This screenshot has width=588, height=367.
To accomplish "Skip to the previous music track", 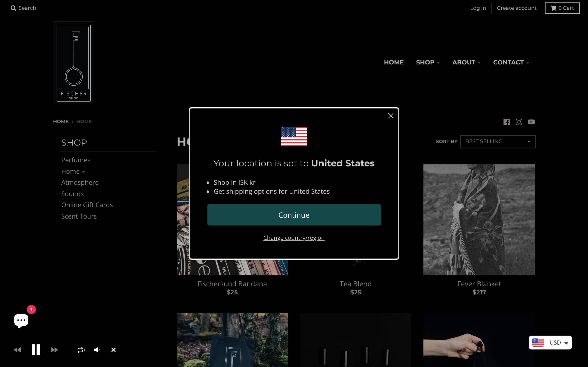I will coord(18,350).
